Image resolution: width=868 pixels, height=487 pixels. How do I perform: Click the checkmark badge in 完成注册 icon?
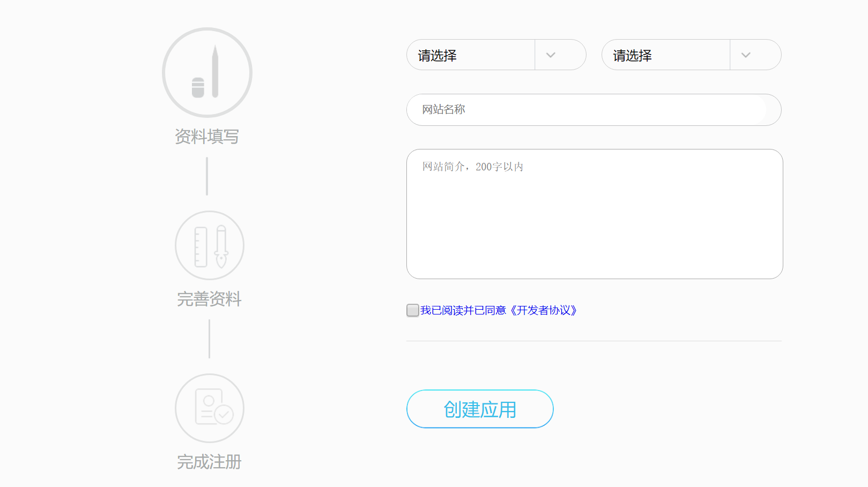[x=224, y=414]
